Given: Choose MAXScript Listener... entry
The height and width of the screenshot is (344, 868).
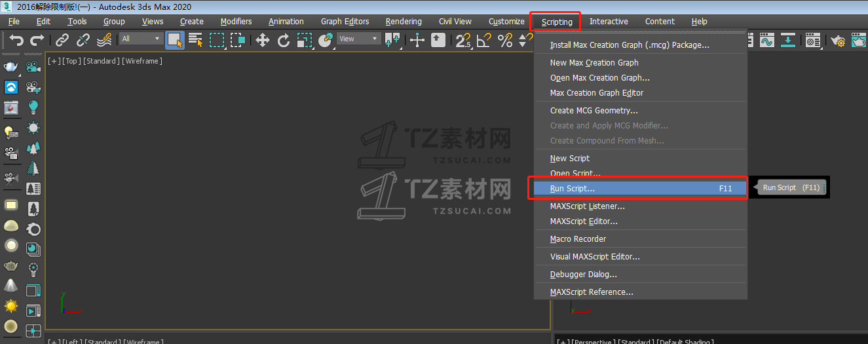Looking at the screenshot, I should pyautogui.click(x=588, y=206).
